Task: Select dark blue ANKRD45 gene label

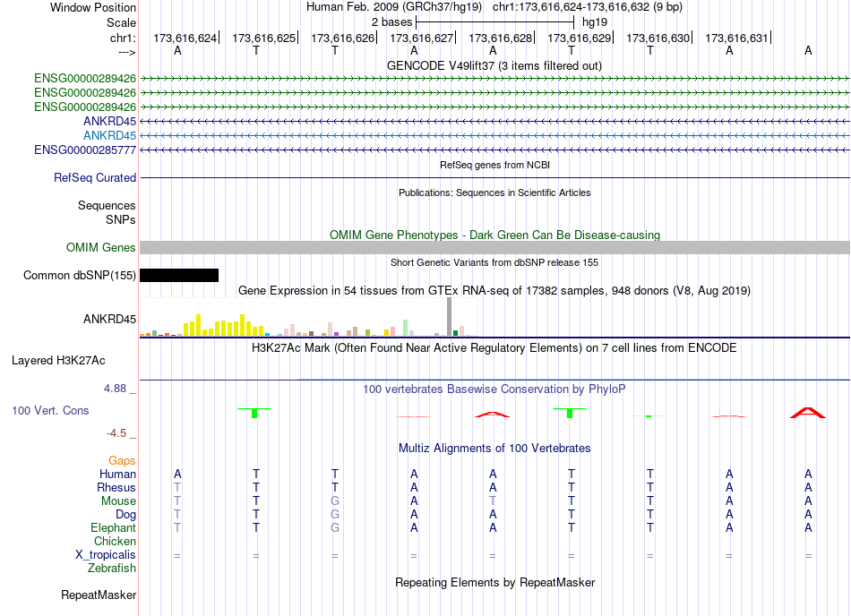Action: point(109,122)
